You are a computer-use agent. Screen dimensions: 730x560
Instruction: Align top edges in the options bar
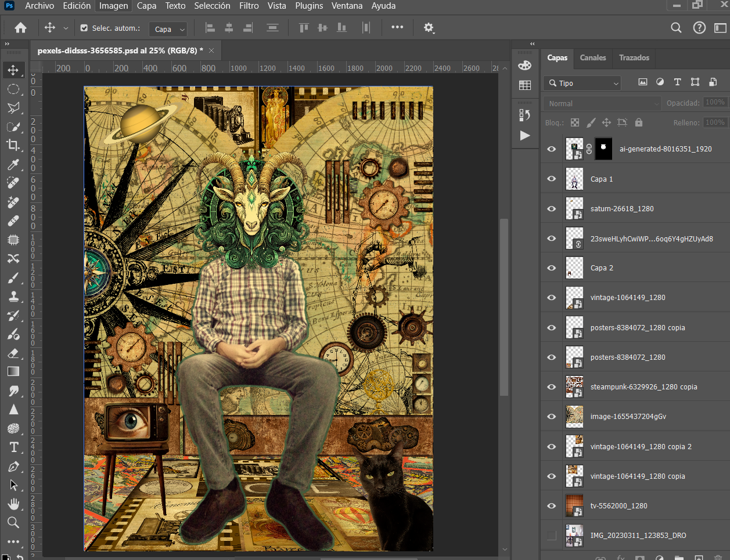pyautogui.click(x=304, y=28)
